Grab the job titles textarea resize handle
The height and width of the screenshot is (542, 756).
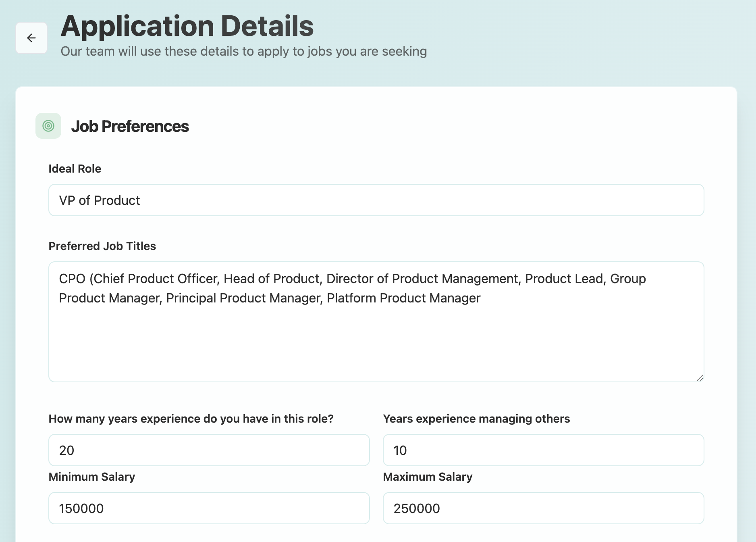point(700,378)
